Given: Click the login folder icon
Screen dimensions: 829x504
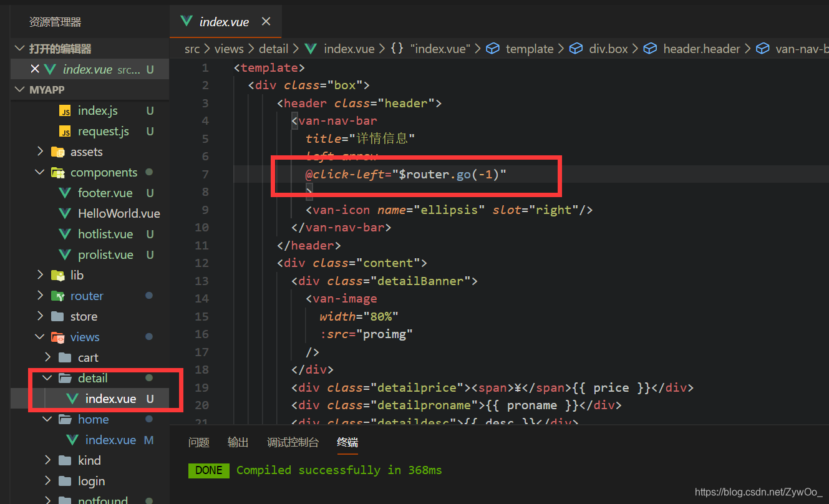Looking at the screenshot, I should coord(65,481).
